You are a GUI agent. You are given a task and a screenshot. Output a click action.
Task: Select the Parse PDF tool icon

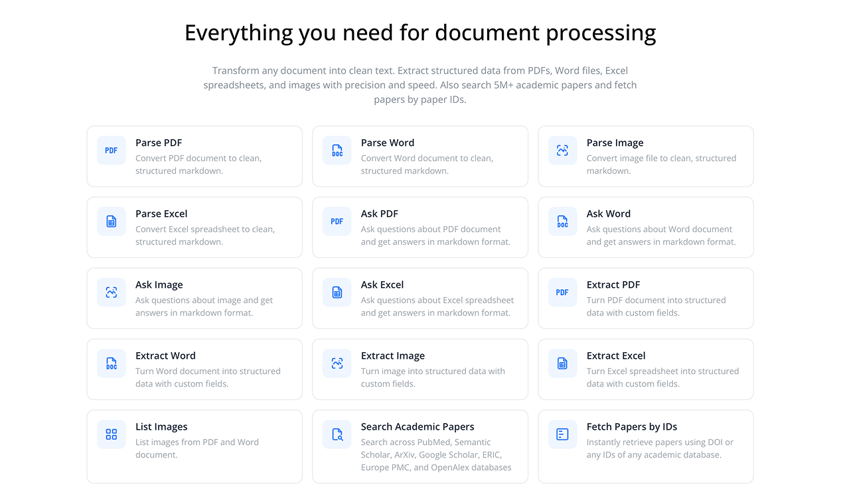pyautogui.click(x=111, y=151)
